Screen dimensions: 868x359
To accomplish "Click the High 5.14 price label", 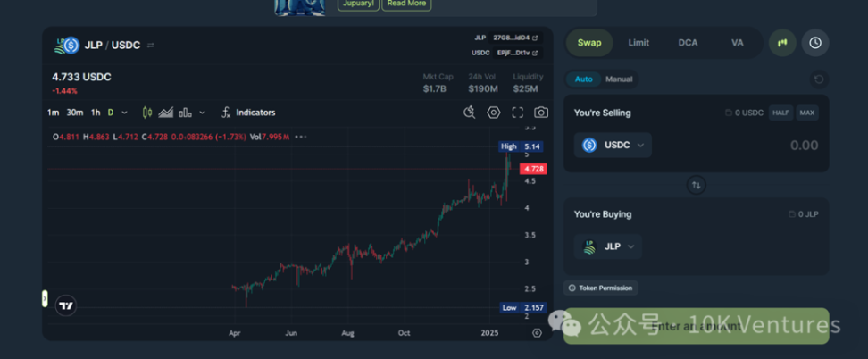I will pos(521,146).
